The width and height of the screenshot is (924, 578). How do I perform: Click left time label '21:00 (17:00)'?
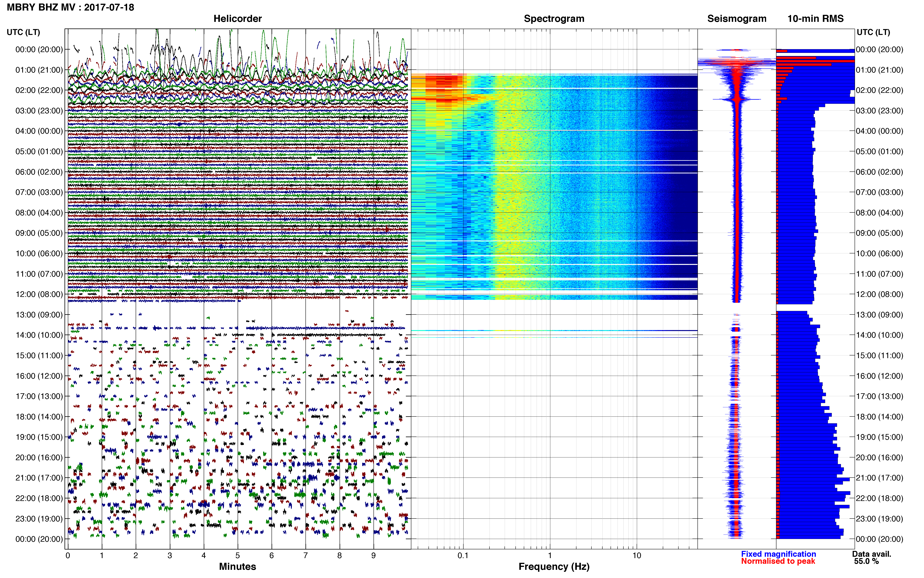tap(39, 478)
